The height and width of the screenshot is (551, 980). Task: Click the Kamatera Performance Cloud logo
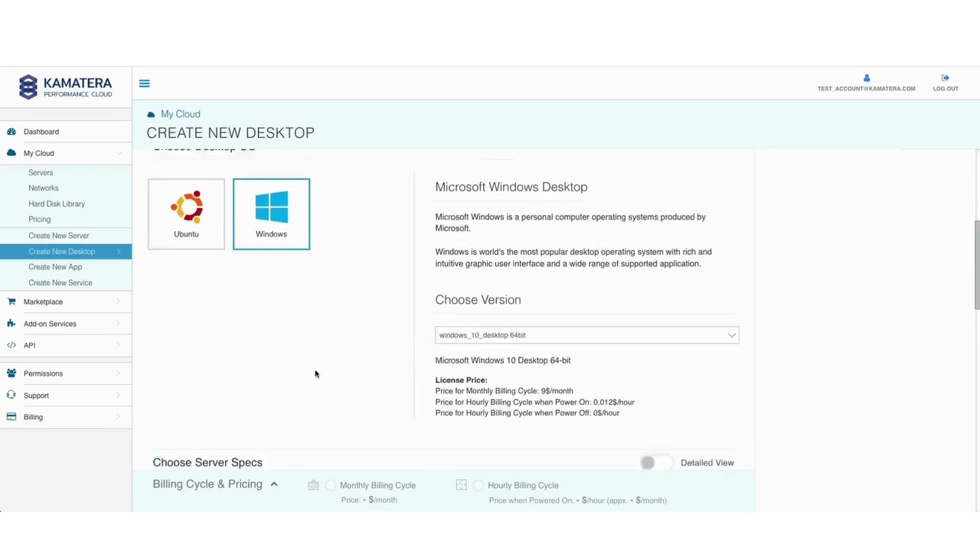(x=66, y=86)
